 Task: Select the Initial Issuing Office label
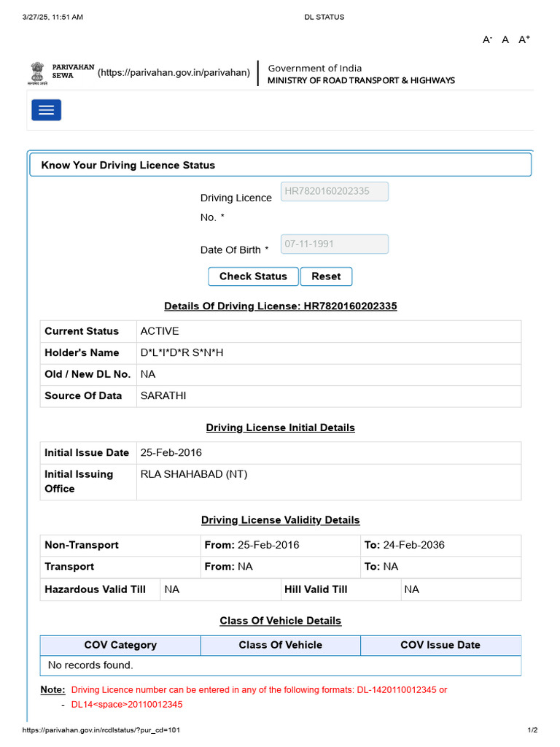(x=79, y=481)
